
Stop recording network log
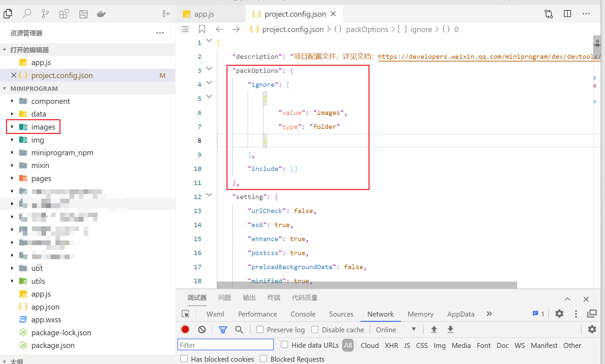pos(185,330)
